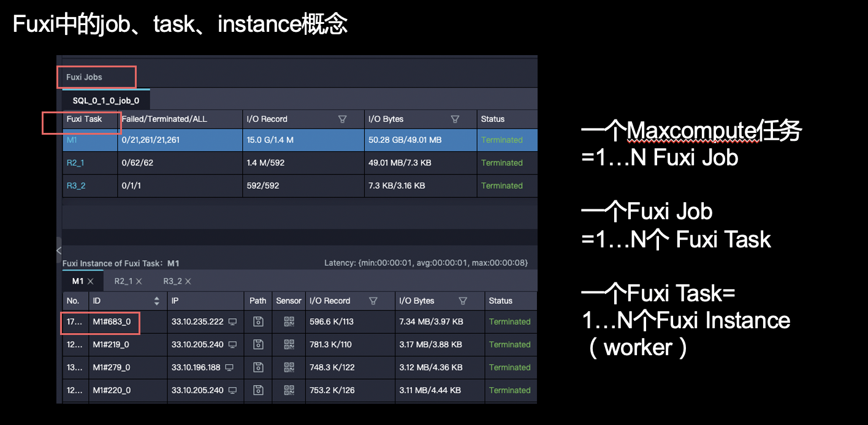Select the cell 7.34 MB/3.97 KB
This screenshot has height=425, width=868.
[431, 322]
